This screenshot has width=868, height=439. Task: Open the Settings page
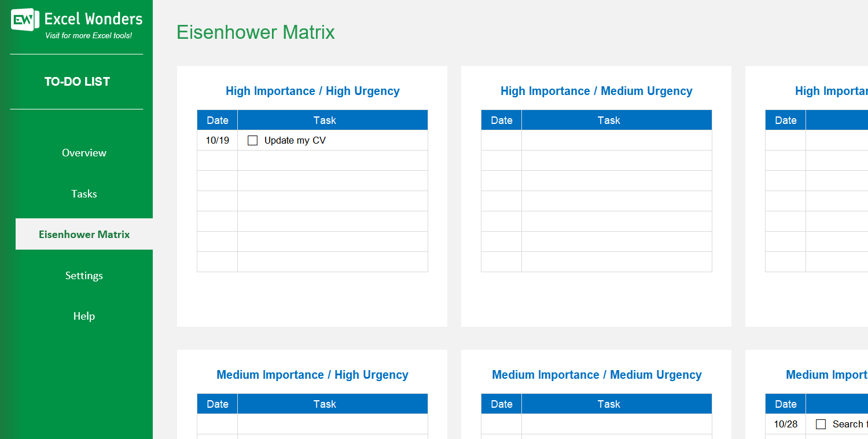pos(84,275)
